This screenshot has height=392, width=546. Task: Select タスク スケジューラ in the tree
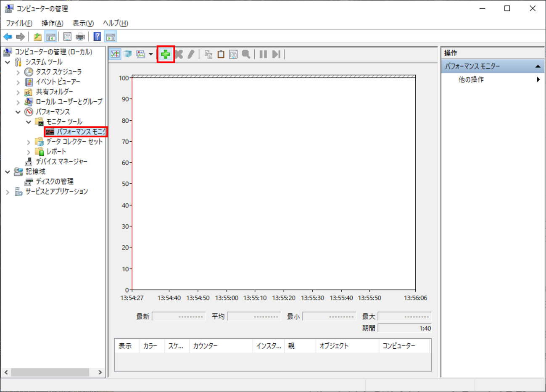tap(58, 72)
